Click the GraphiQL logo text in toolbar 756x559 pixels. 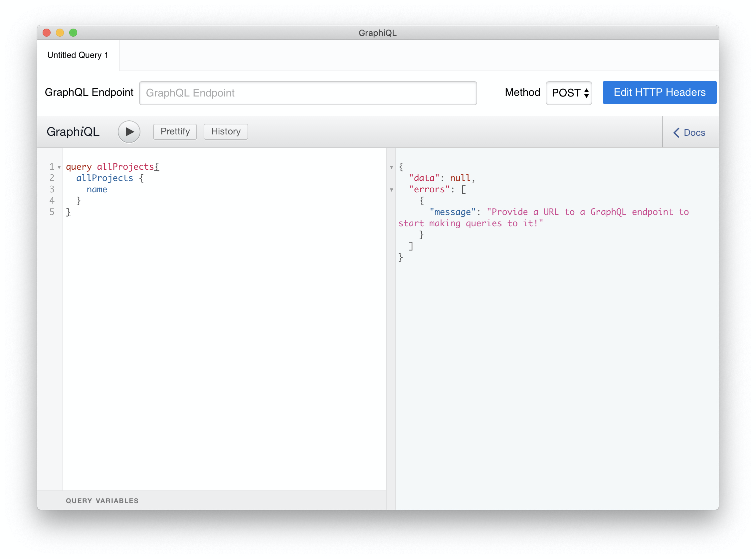(x=73, y=132)
